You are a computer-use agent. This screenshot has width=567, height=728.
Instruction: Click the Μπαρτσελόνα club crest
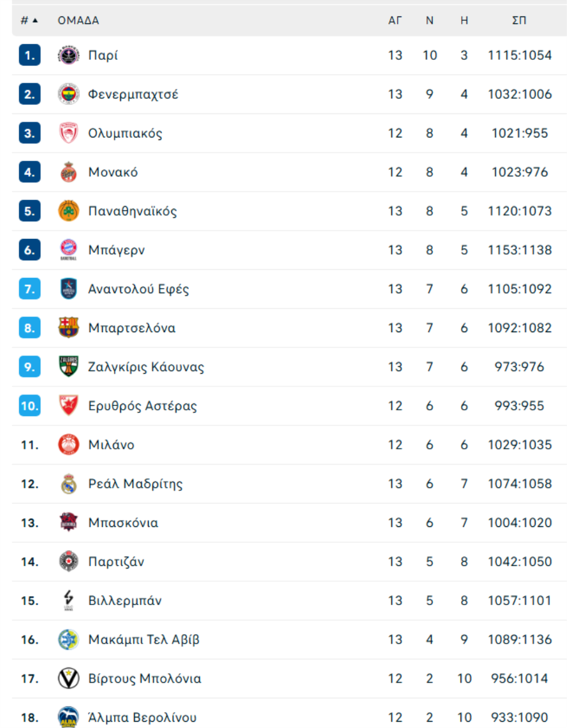point(69,328)
